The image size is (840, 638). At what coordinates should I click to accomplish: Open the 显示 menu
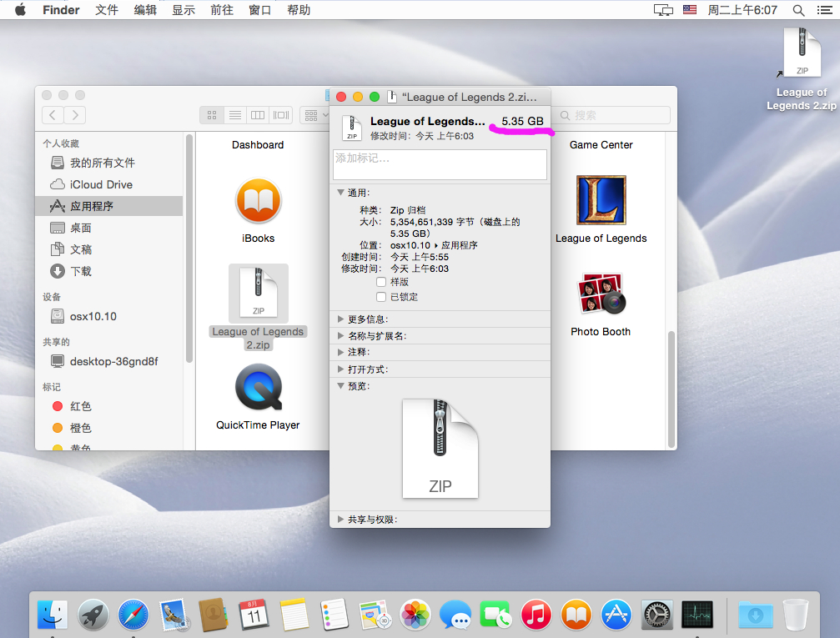(184, 10)
